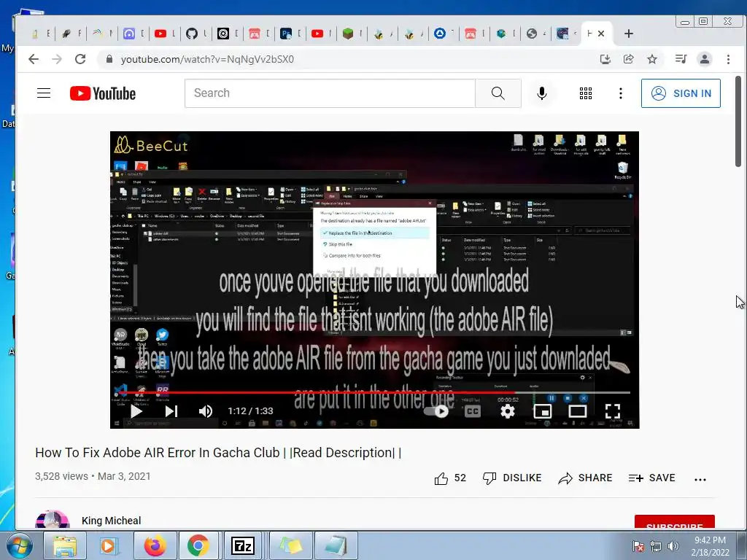This screenshot has width=747, height=560.
Task: Switch to the Minecraft grass block tab
Action: [x=348, y=34]
